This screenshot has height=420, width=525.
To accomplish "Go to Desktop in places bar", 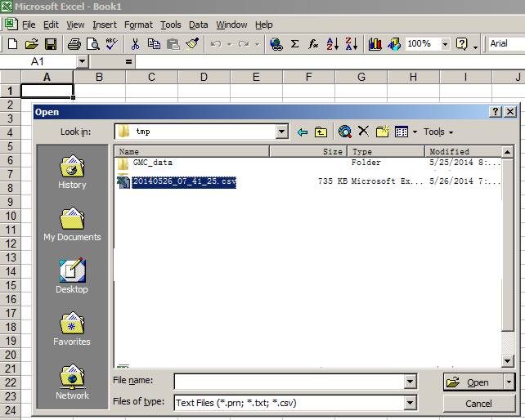I will click(72, 276).
